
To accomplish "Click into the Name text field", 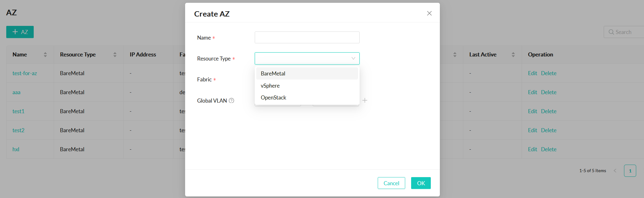I will click(307, 37).
